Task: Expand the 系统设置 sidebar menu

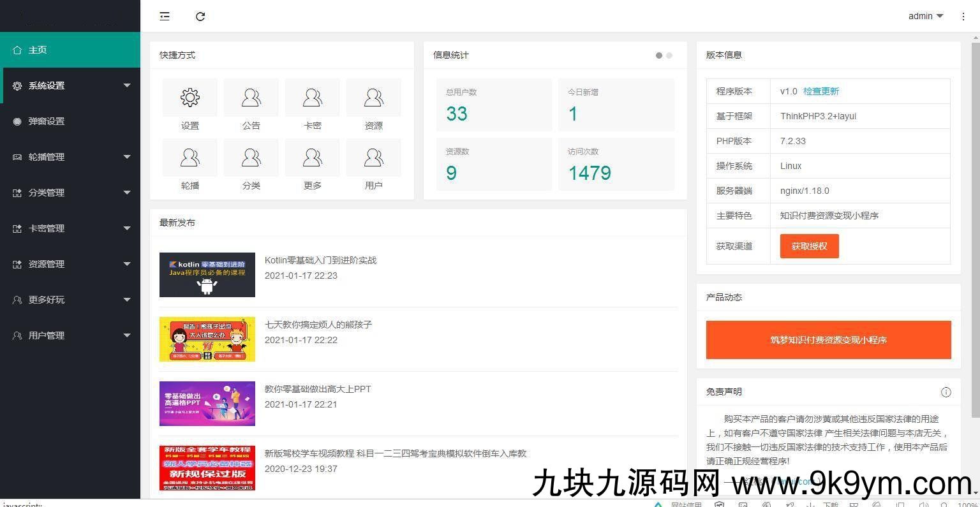Action: pyautogui.click(x=70, y=85)
